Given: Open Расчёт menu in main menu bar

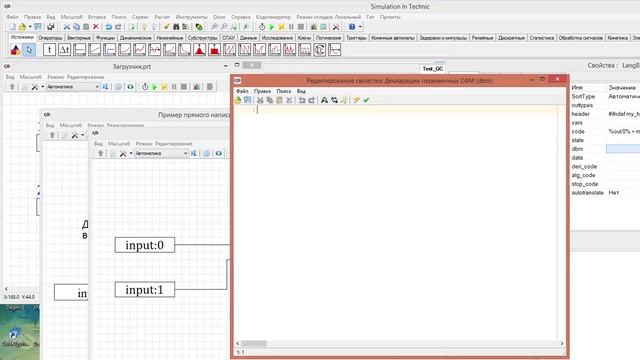Looking at the screenshot, I should pos(162,17).
